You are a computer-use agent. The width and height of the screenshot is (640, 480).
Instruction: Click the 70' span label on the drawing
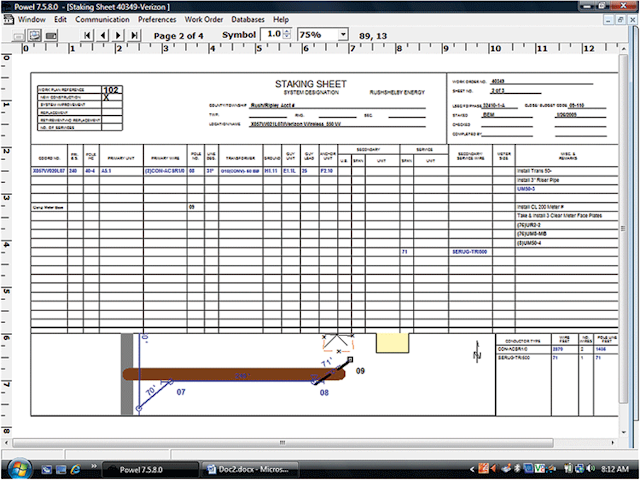click(151, 390)
